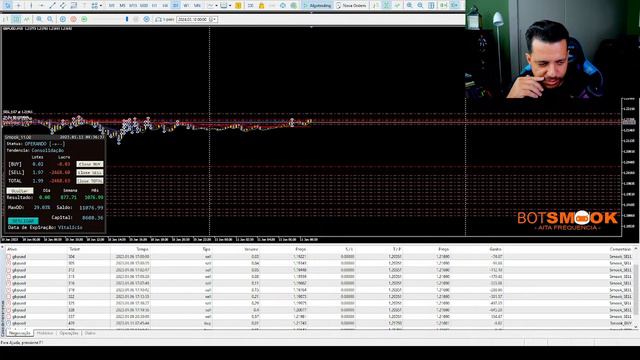Image resolution: width=640 pixels, height=360 pixels.
Task: Click the red stop visualization button
Action: [x=73, y=19]
